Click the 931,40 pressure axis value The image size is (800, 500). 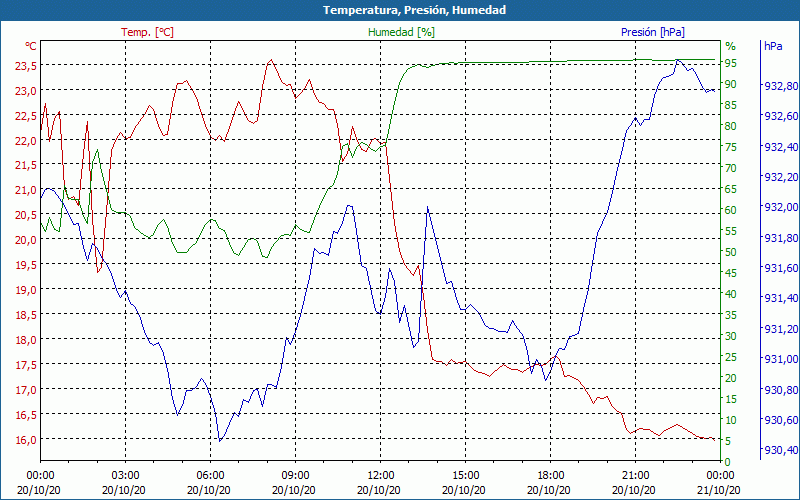(x=781, y=298)
